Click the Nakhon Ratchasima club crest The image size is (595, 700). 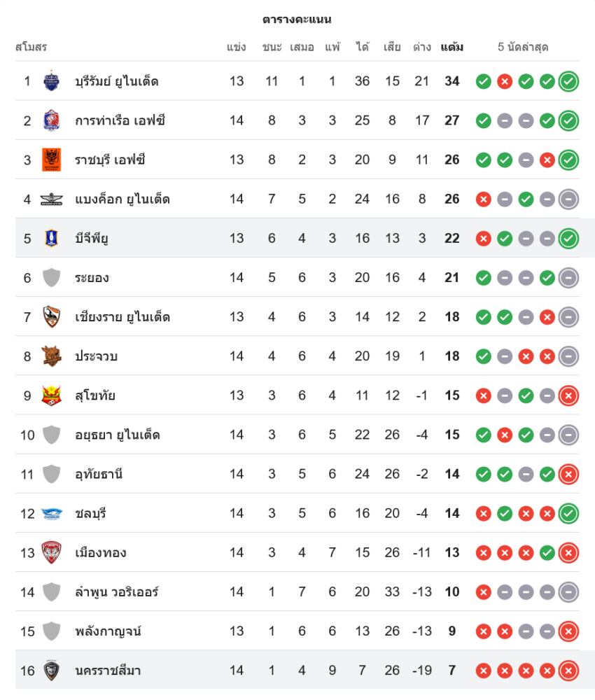click(x=51, y=671)
